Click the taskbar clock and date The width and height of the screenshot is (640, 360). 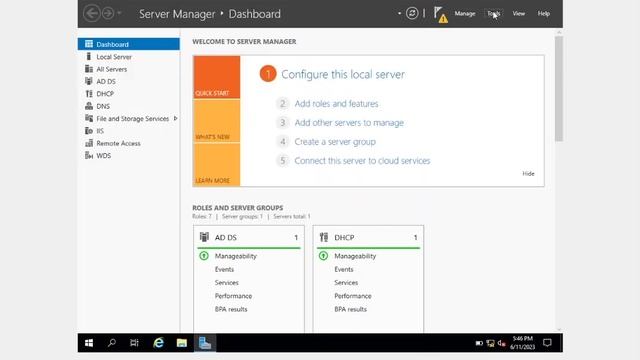pos(522,343)
